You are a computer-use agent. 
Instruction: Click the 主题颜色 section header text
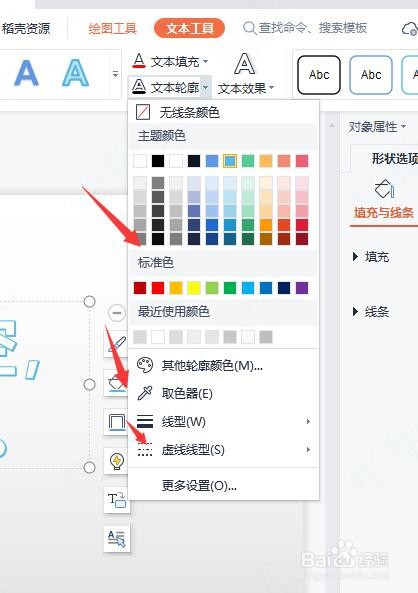162,136
